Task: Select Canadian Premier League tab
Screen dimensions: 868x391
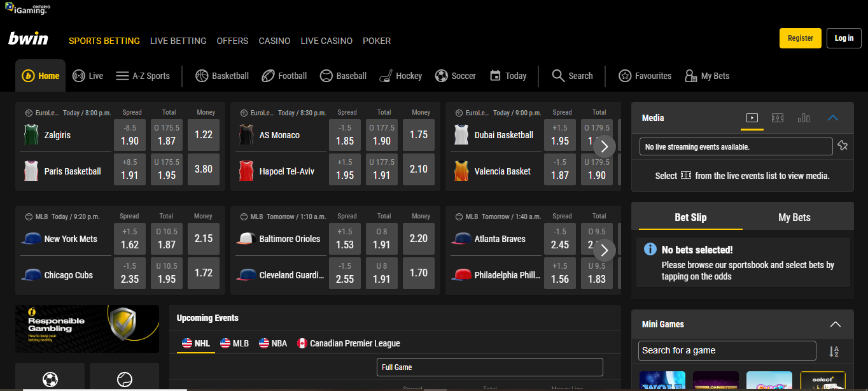Action: (349, 343)
